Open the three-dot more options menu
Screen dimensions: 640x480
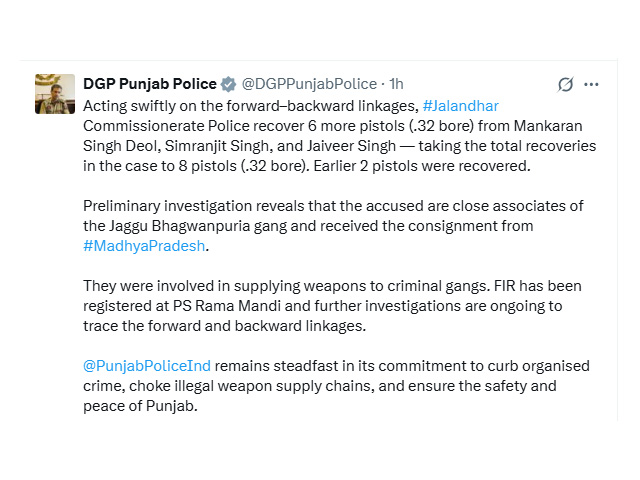point(591,84)
